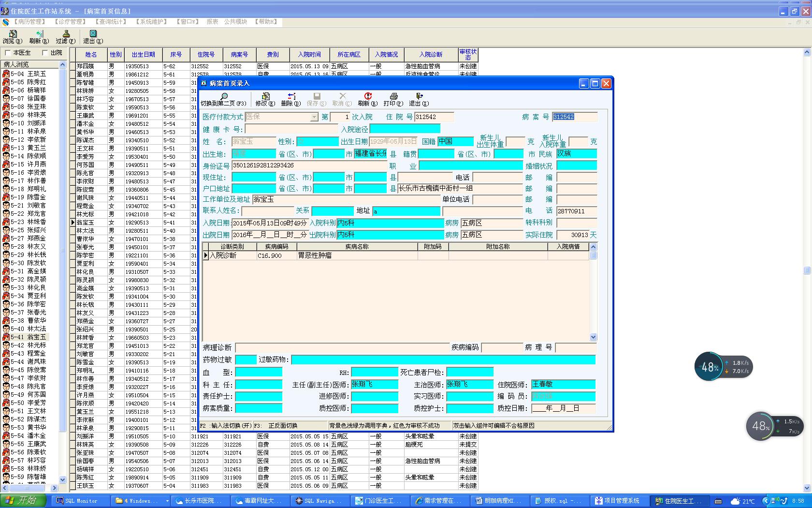The height and width of the screenshot is (508, 812).
Task: Click diagnosis grid's scroll-down arrow
Action: [x=593, y=337]
